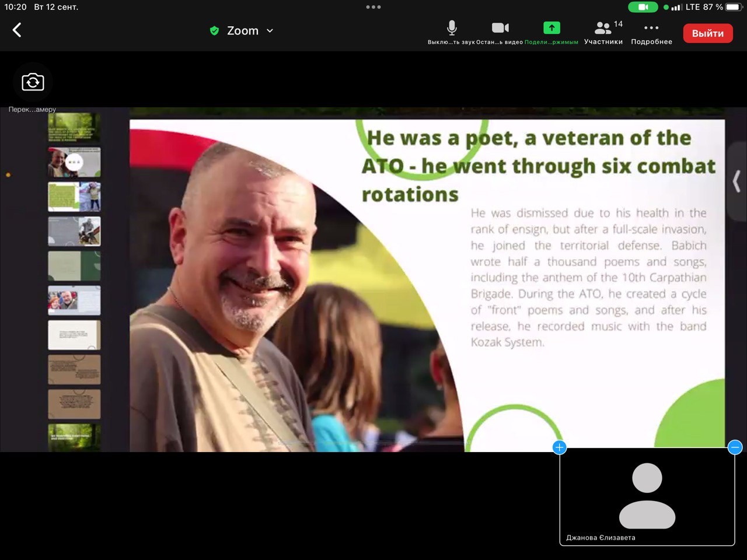The height and width of the screenshot is (560, 747).
Task: Tap the green share screen icon
Action: coord(551,28)
